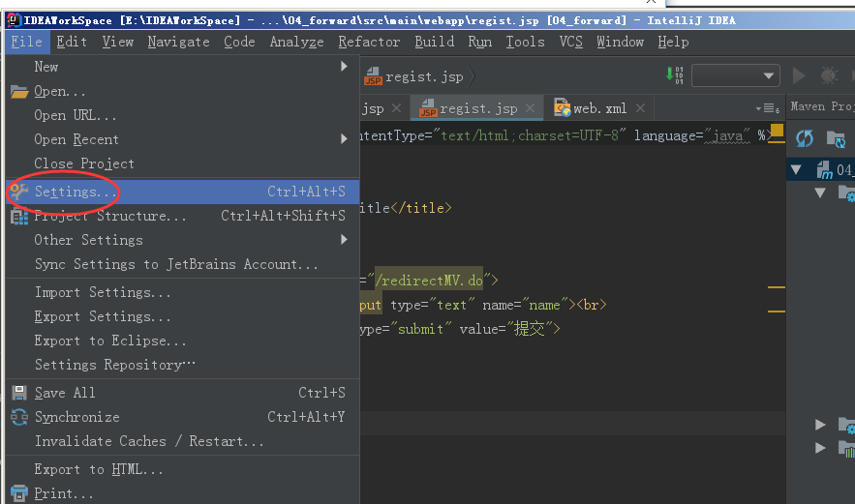This screenshot has width=855, height=504.
Task: Open Settings... from the File menu
Action: (x=182, y=192)
